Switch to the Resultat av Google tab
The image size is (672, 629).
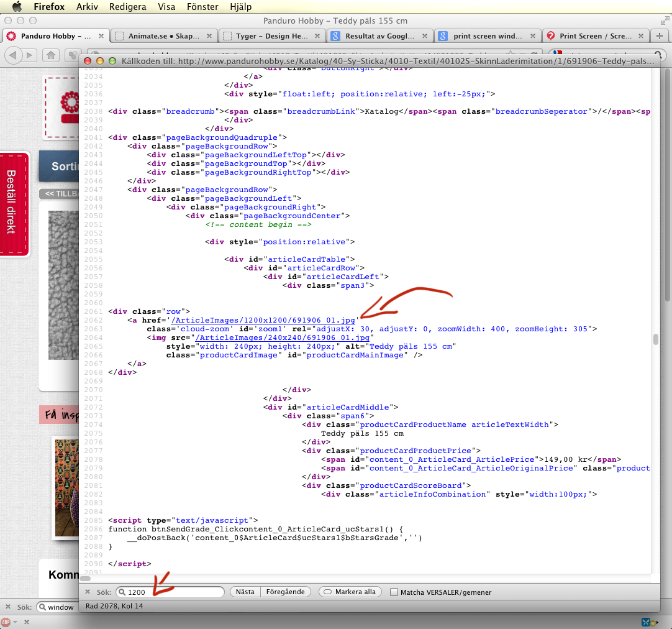[379, 36]
